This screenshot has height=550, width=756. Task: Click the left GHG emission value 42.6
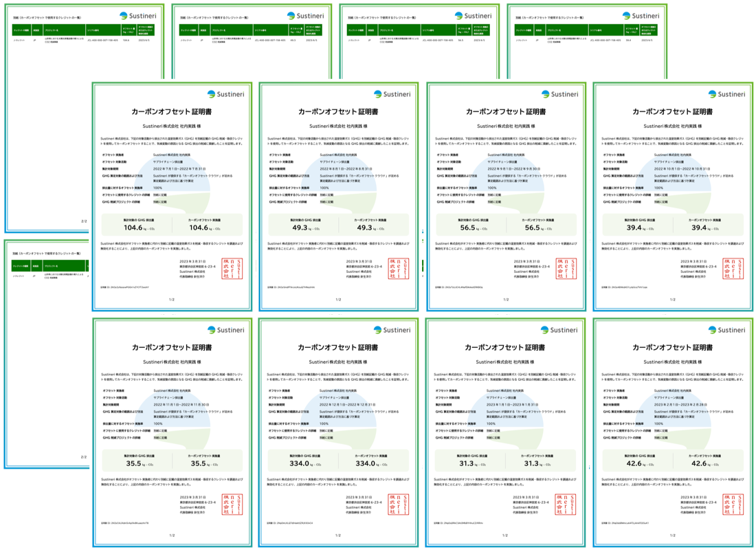point(634,463)
